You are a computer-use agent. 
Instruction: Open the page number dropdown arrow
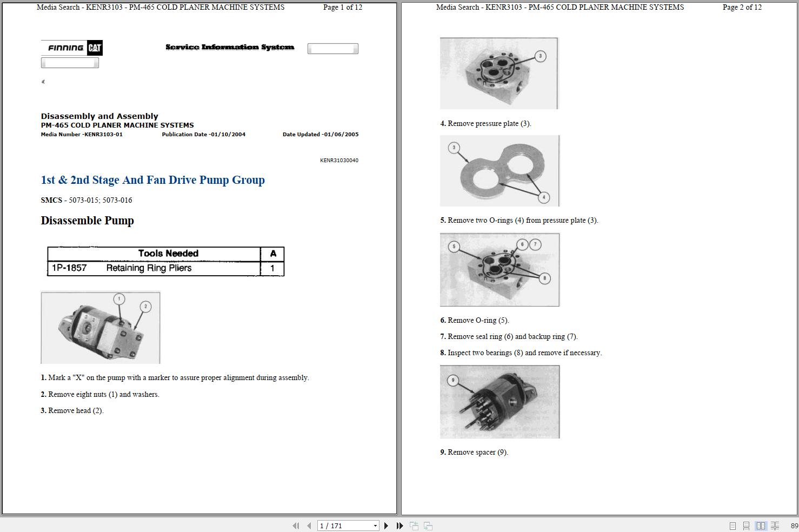[x=375, y=525]
